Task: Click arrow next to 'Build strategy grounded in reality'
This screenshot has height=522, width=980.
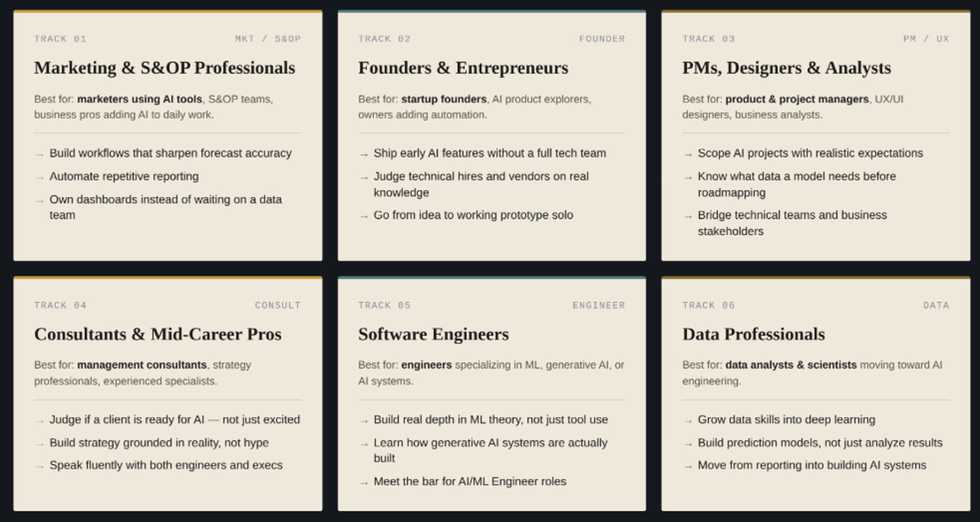Action: [x=39, y=444]
